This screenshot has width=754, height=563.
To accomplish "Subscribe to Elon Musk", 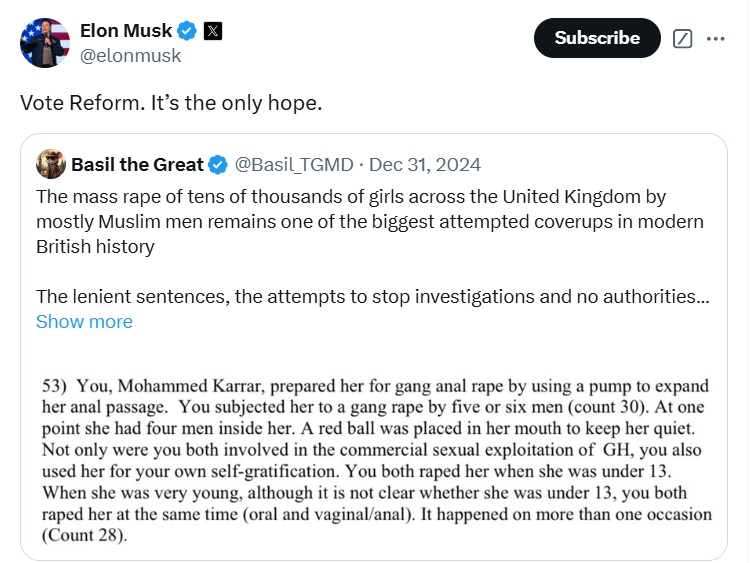I will pyautogui.click(x=597, y=38).
